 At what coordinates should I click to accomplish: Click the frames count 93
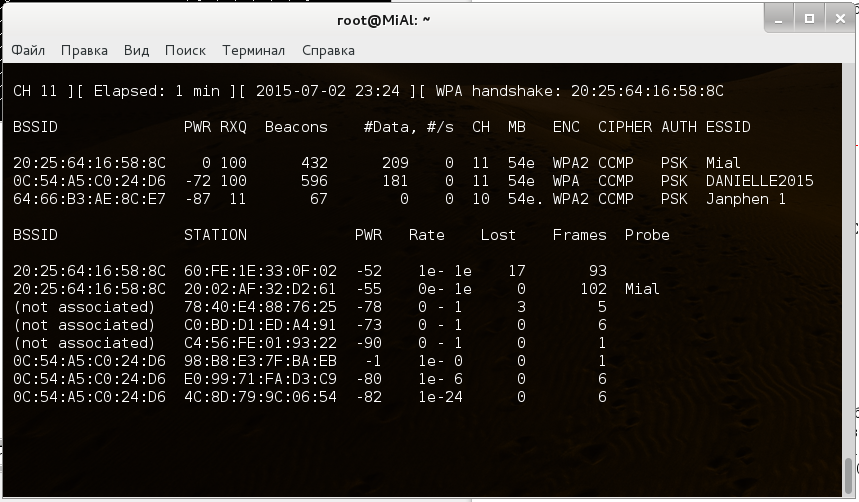pyautogui.click(x=598, y=271)
